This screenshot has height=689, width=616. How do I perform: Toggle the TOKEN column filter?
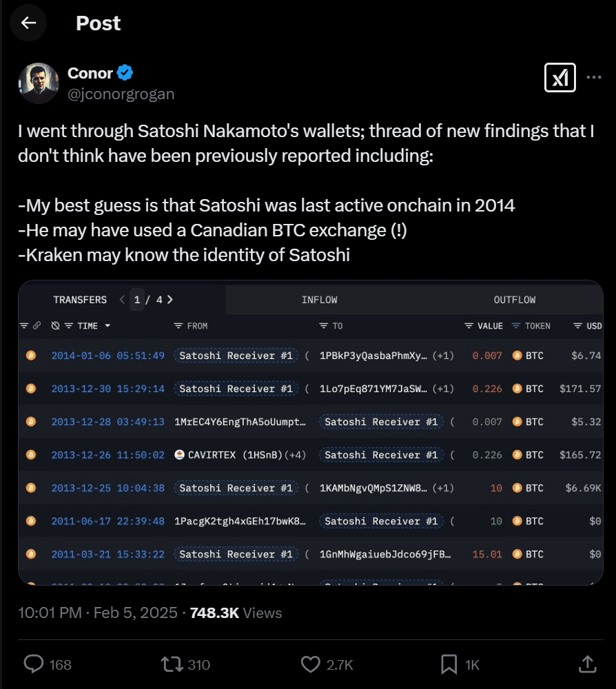(x=516, y=326)
